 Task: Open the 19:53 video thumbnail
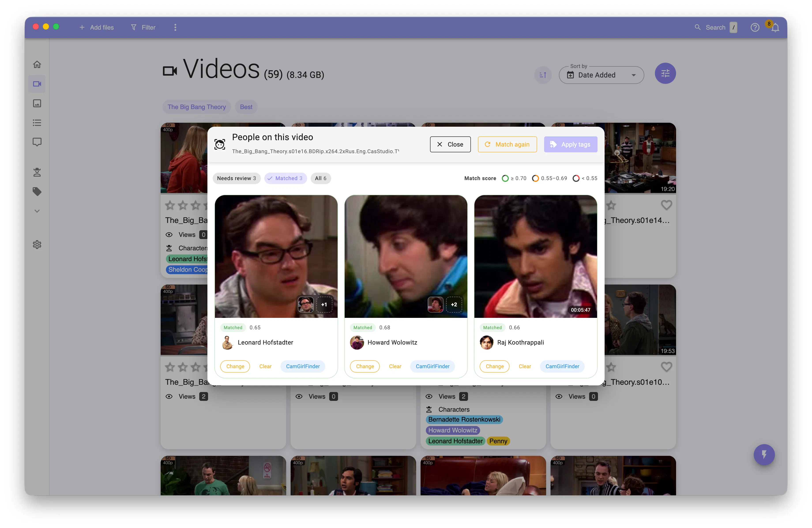click(x=640, y=320)
